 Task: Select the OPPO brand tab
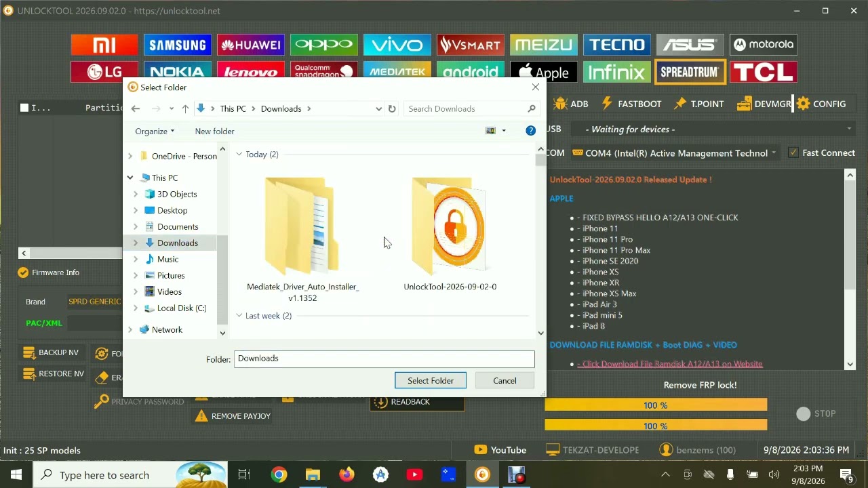click(x=324, y=45)
